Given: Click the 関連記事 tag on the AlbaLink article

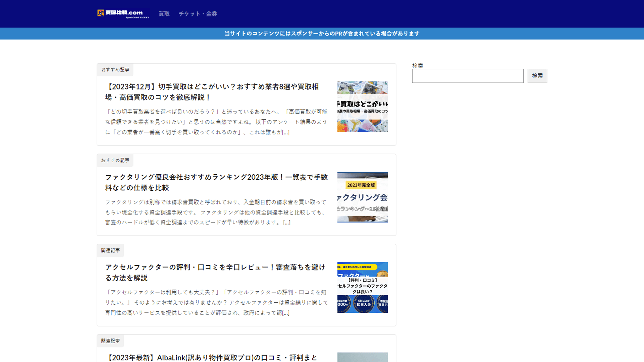Looking at the screenshot, I should [110, 341].
